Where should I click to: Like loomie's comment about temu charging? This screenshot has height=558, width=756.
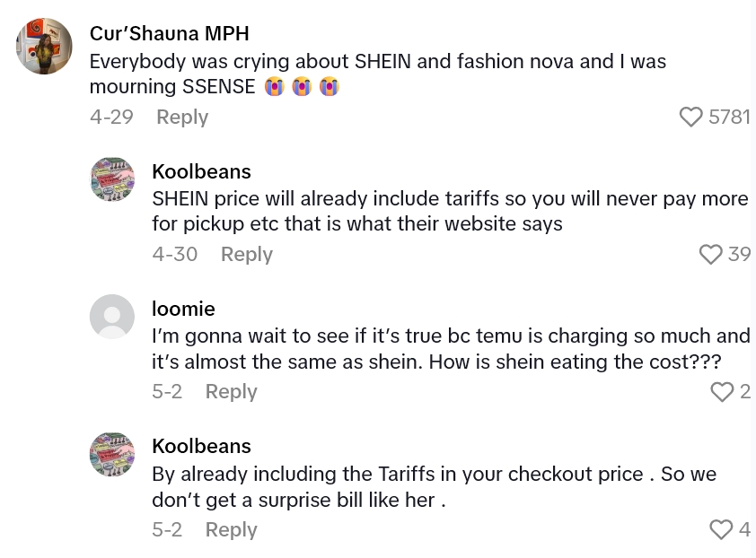click(721, 391)
